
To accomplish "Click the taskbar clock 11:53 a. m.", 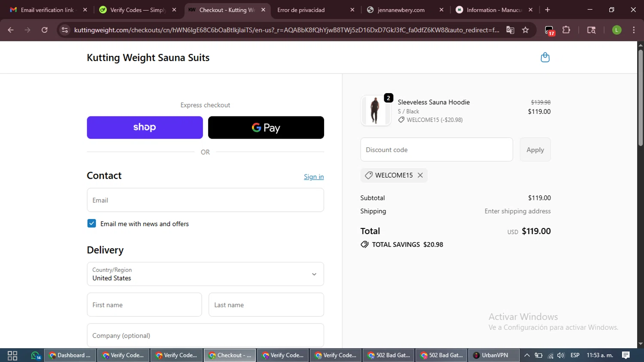I will (x=600, y=355).
